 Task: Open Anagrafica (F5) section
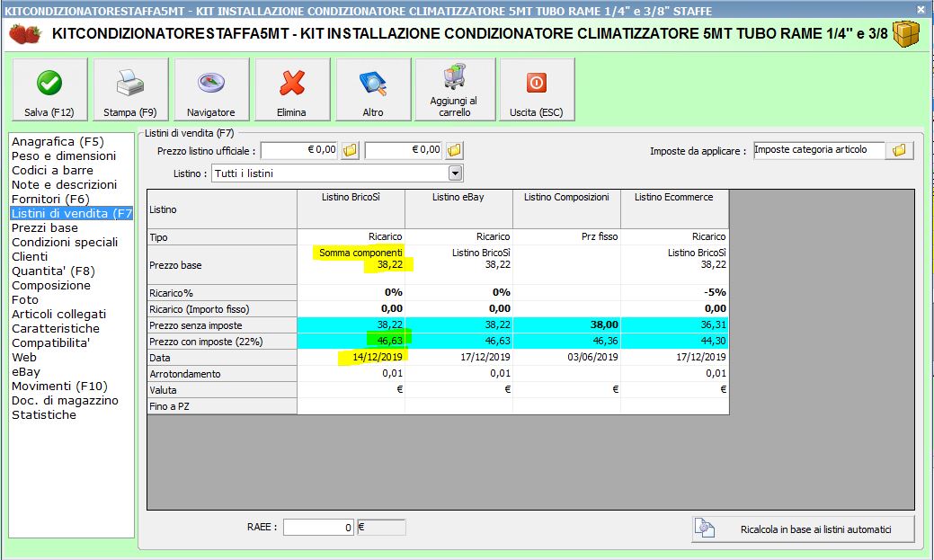coord(58,142)
